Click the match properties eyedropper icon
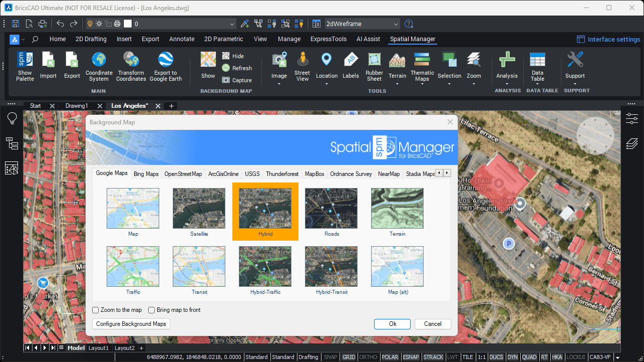The image size is (644, 362). [x=245, y=24]
